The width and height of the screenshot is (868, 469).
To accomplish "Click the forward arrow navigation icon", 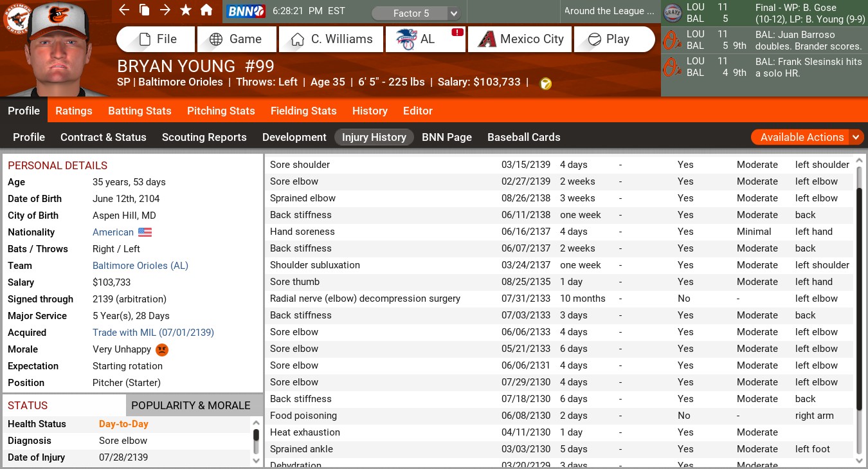I will [165, 10].
